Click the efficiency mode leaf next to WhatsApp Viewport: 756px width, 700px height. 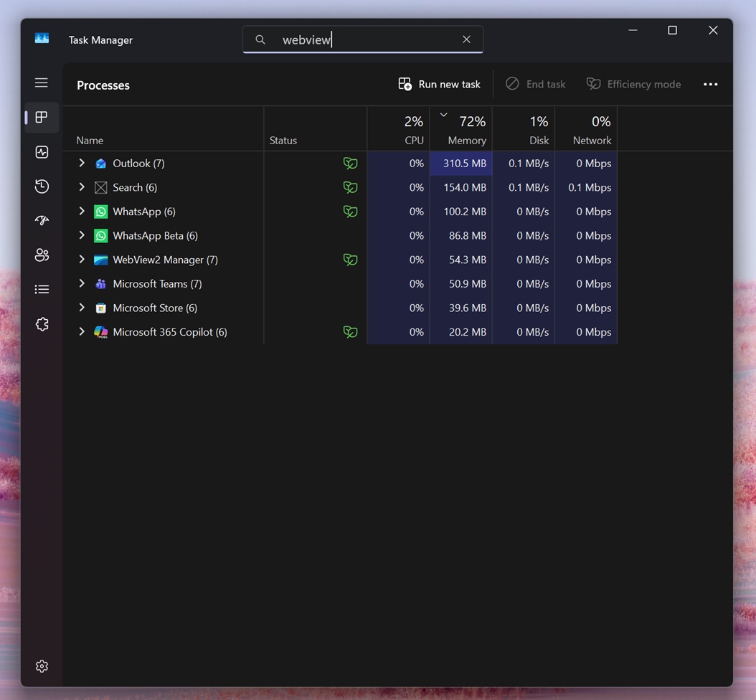350,211
